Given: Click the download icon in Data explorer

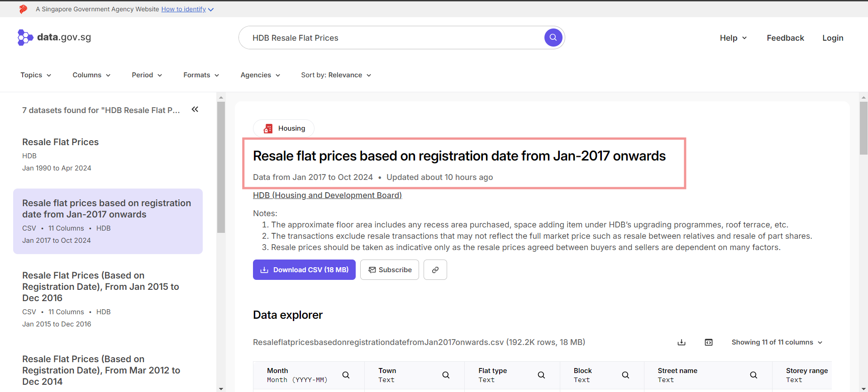Looking at the screenshot, I should coord(681,342).
